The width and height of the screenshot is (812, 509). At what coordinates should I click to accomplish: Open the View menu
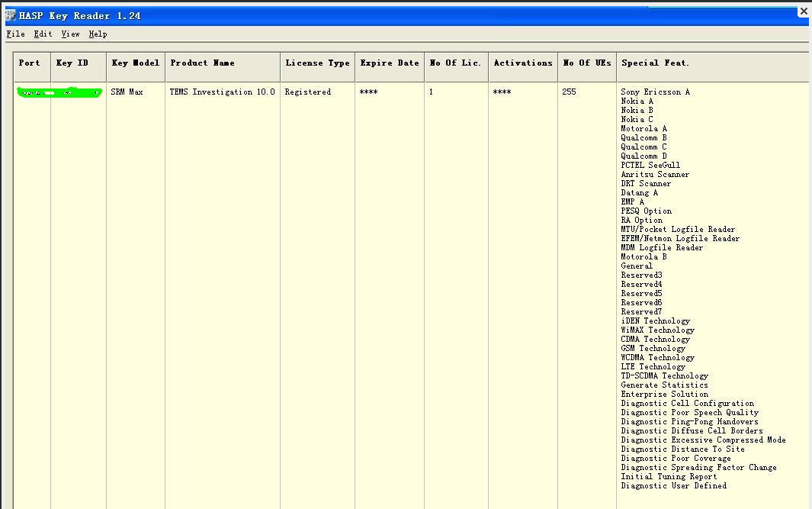pyautogui.click(x=70, y=34)
